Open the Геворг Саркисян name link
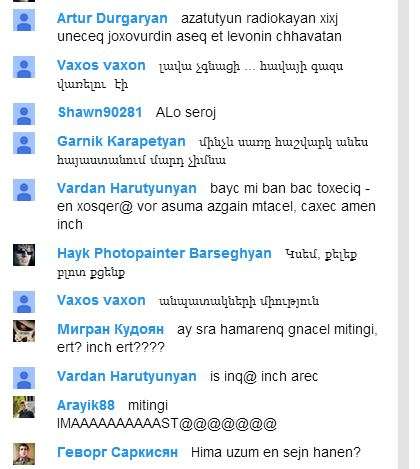The width and height of the screenshot is (420, 469). point(117,452)
